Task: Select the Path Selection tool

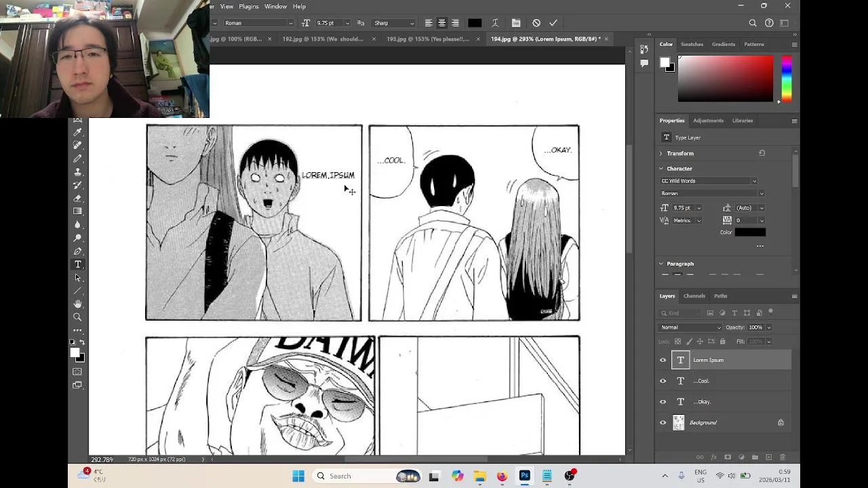Action: (x=78, y=278)
